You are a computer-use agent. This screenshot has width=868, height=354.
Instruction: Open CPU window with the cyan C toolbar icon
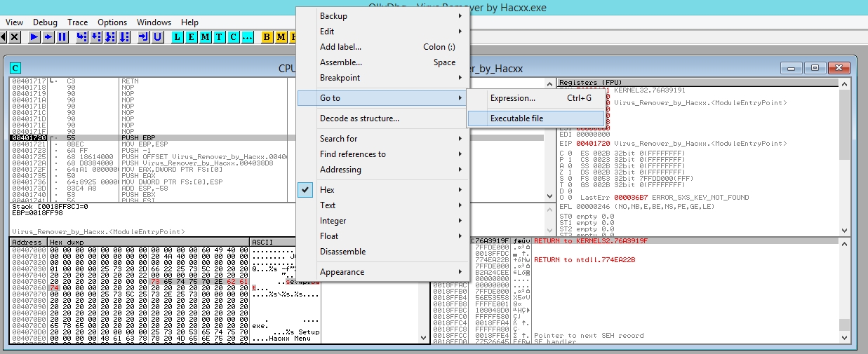click(233, 36)
